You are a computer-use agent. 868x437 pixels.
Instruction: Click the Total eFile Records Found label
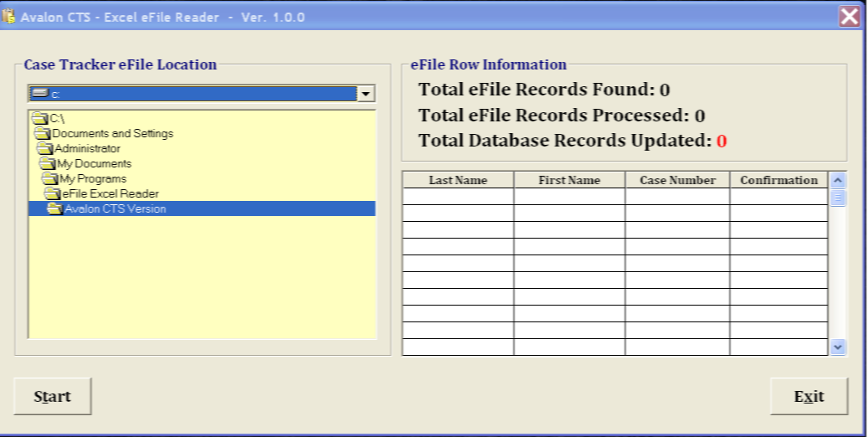(537, 90)
